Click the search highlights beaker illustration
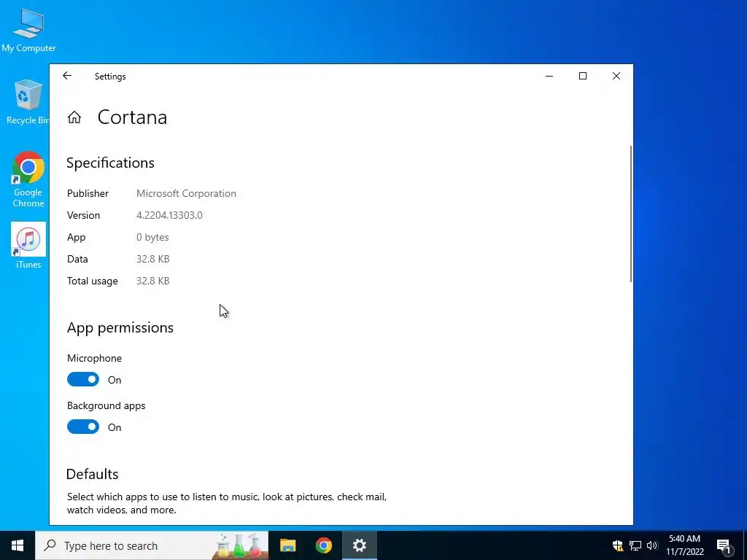 [x=239, y=545]
